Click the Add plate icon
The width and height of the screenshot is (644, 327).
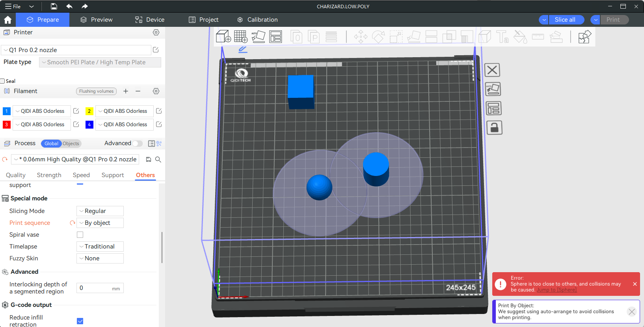click(x=240, y=37)
